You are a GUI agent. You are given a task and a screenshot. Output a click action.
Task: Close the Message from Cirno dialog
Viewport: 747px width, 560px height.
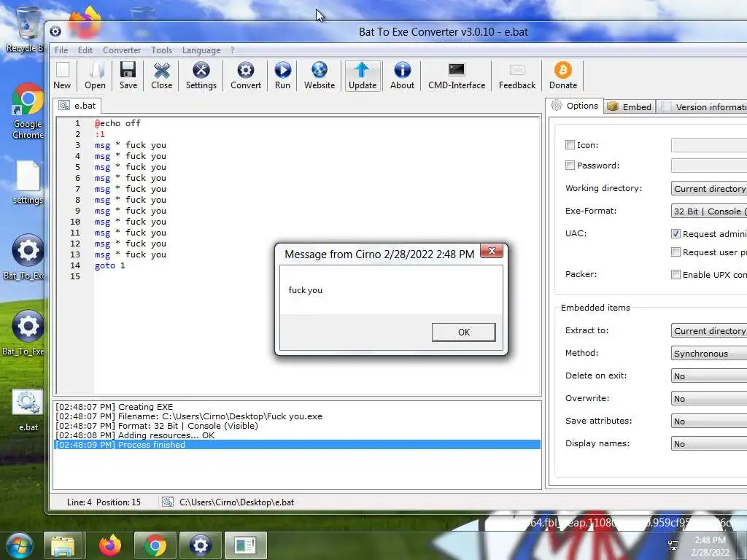[492, 251]
